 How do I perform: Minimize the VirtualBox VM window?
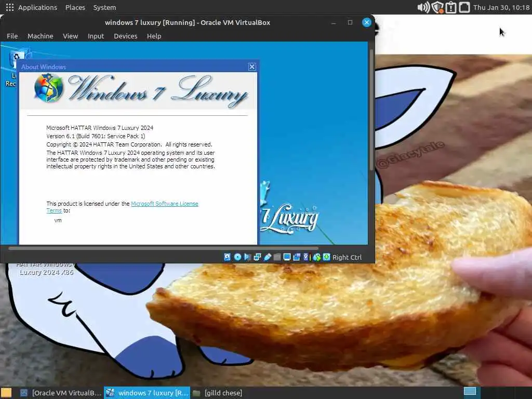click(334, 23)
